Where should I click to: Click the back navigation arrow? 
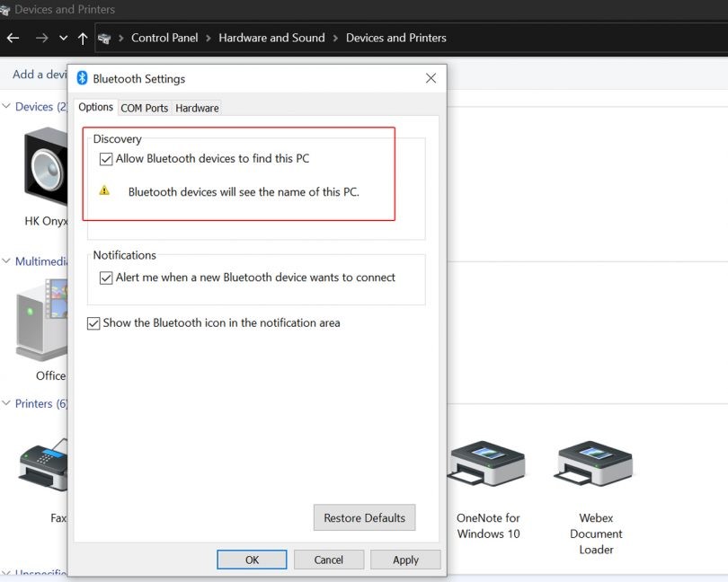13,38
